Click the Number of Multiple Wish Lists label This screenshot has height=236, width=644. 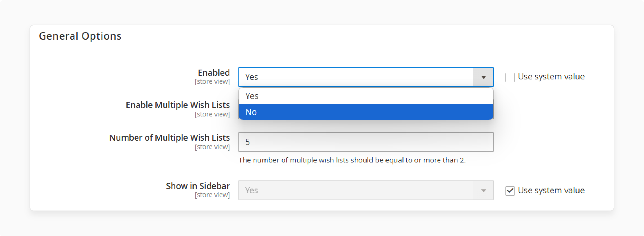coord(169,138)
